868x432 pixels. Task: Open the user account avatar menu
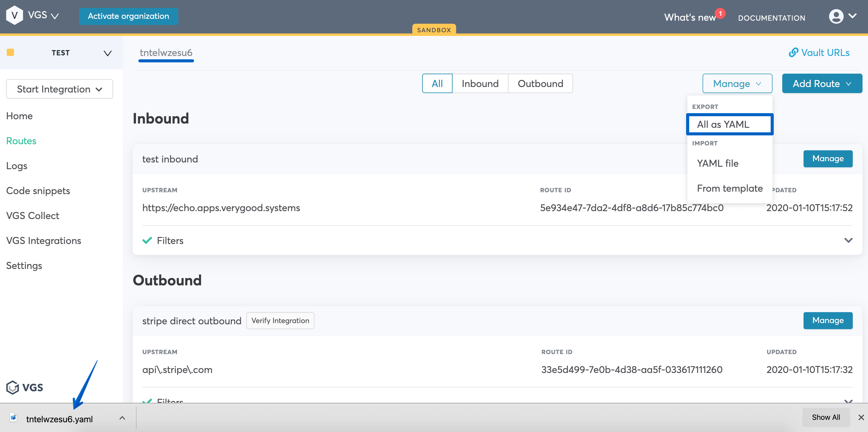[x=836, y=16]
